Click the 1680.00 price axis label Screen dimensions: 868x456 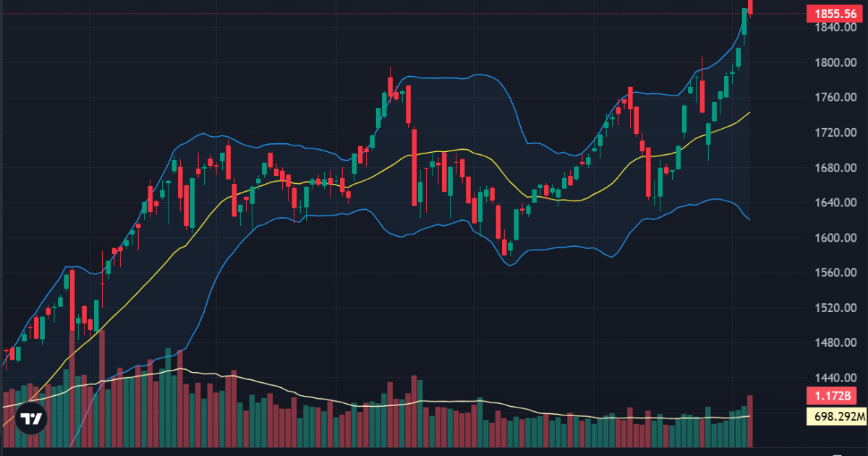click(x=835, y=168)
